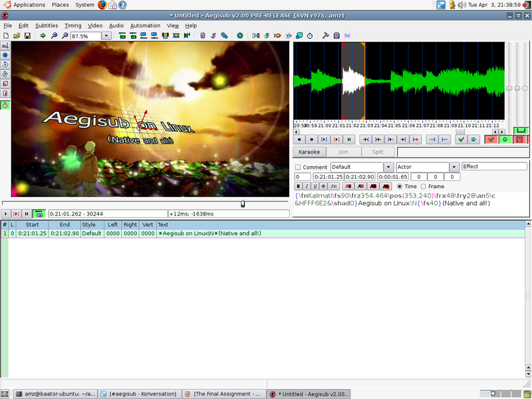The image size is (532, 399).
Task: Select the rotate Z visual typesetting tool
Action: [5, 65]
